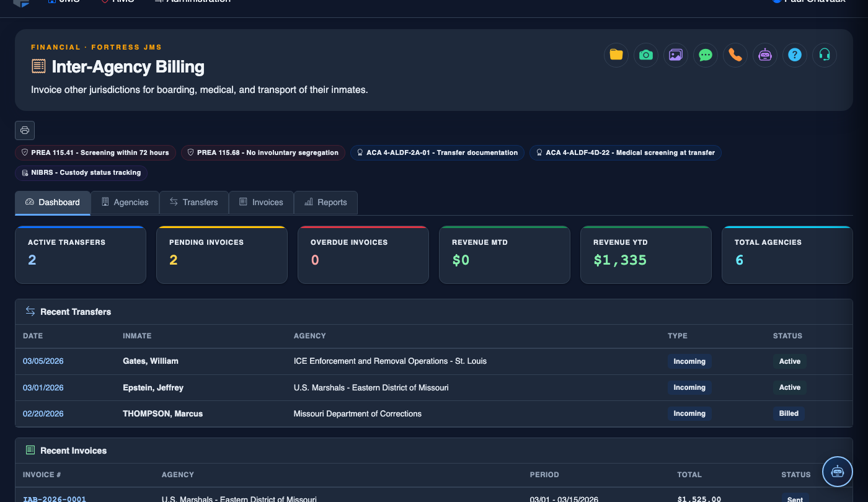Click the "Recent Transfers" section heading
Image resolution: width=868 pixels, height=502 pixels.
point(76,312)
